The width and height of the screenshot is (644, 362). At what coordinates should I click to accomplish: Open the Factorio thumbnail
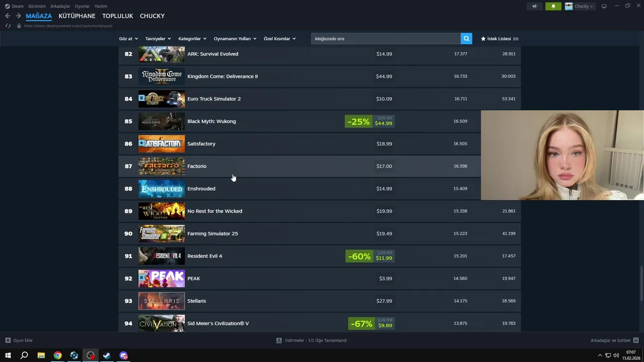[x=162, y=166]
